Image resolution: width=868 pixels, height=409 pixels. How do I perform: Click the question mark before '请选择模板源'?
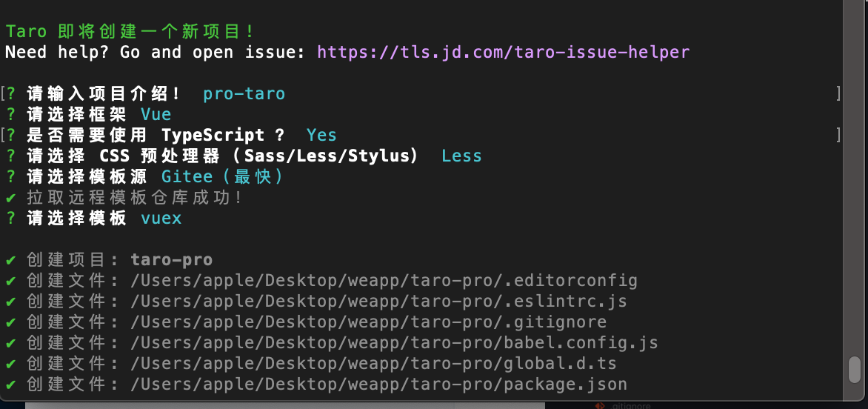point(10,177)
